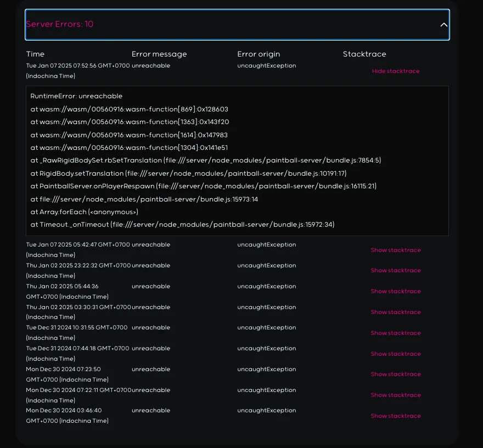The height and width of the screenshot is (448, 483).
Task: Show stacktrace for Jan 02 05:44:36 error
Action: coord(396,291)
